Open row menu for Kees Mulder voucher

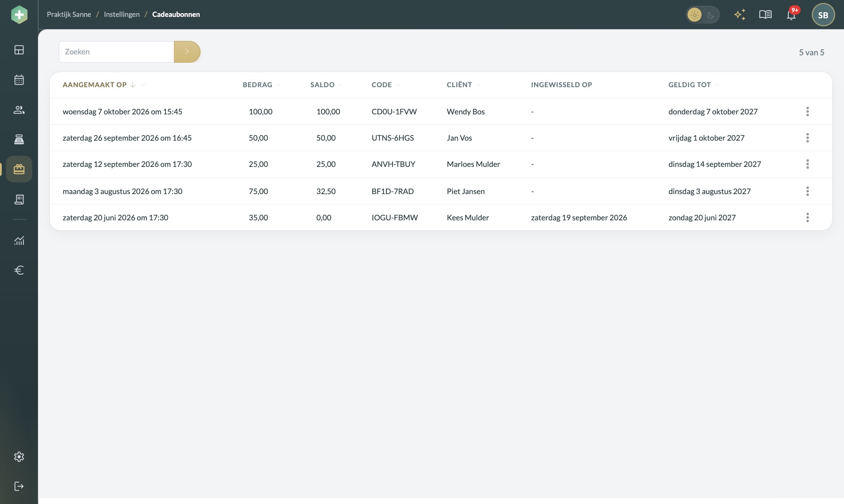[807, 218]
